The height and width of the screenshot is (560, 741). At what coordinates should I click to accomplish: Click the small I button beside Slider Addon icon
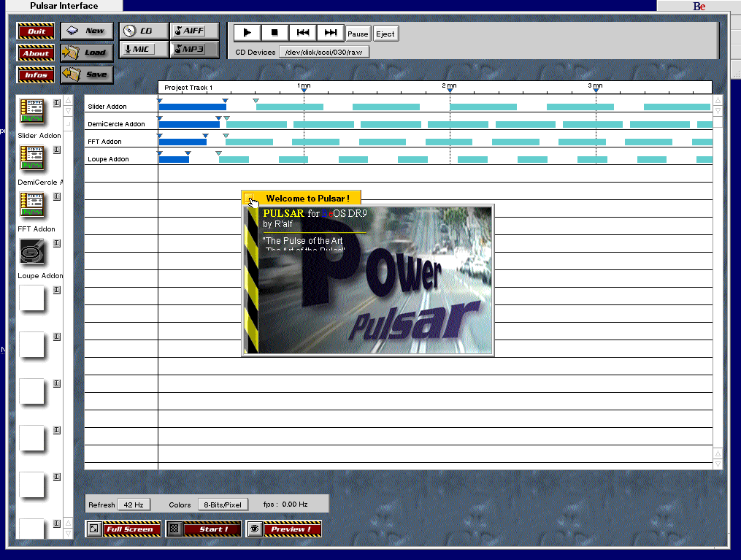57,103
